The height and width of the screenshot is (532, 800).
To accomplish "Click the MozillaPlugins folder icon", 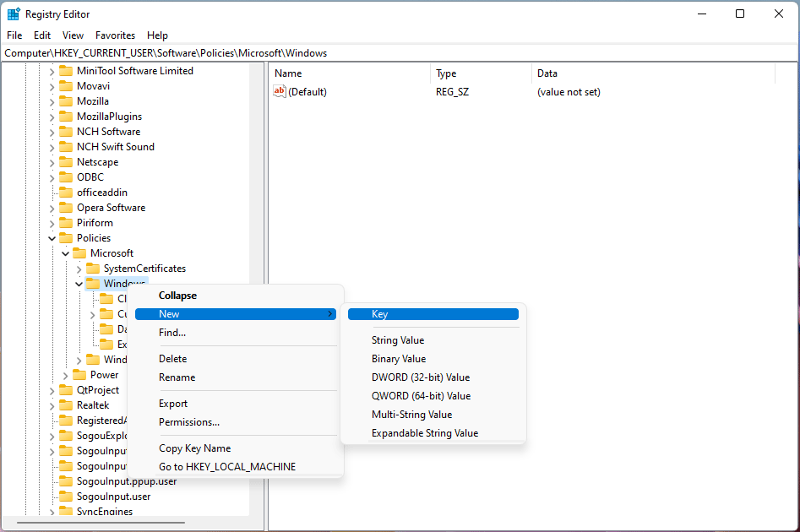I will click(x=66, y=117).
